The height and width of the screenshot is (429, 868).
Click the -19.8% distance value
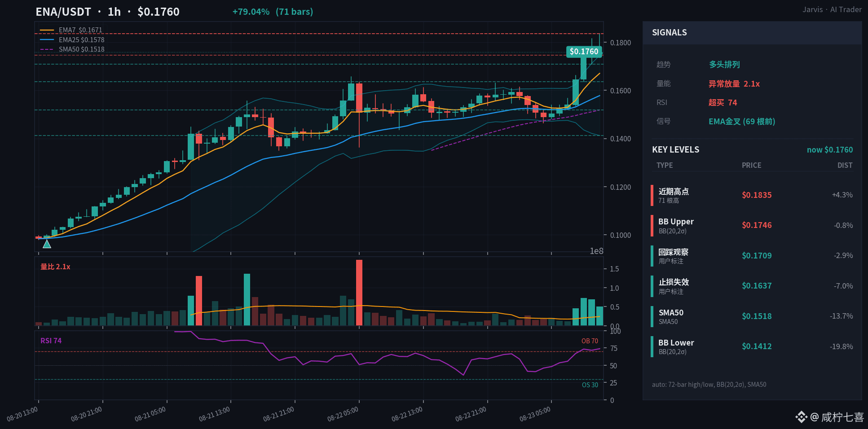[842, 346]
